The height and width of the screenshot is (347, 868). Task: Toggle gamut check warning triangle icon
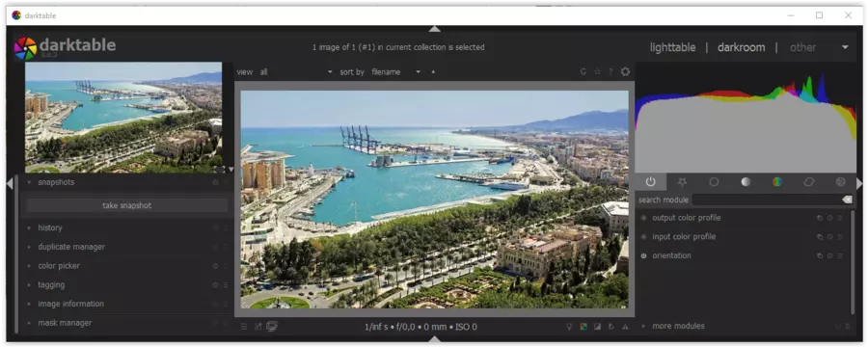coord(625,327)
